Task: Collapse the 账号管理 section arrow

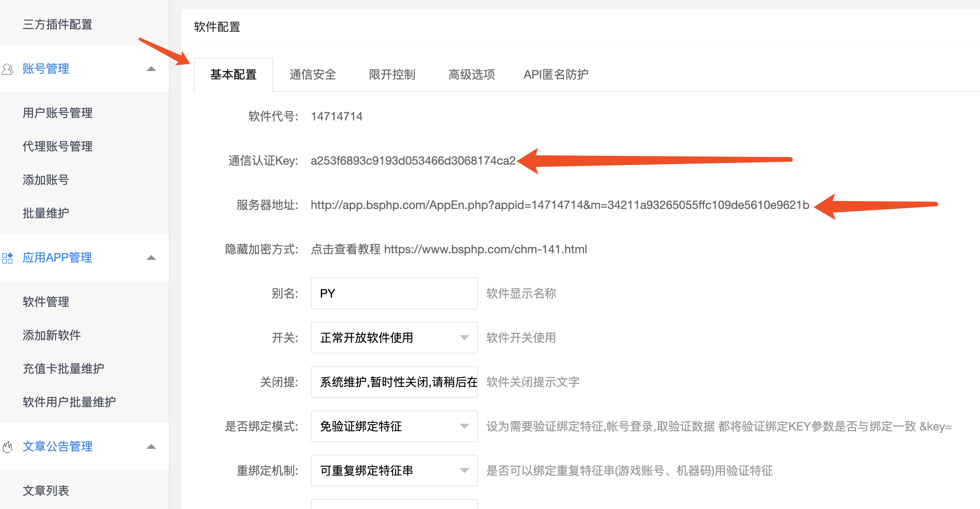Action: point(151,69)
